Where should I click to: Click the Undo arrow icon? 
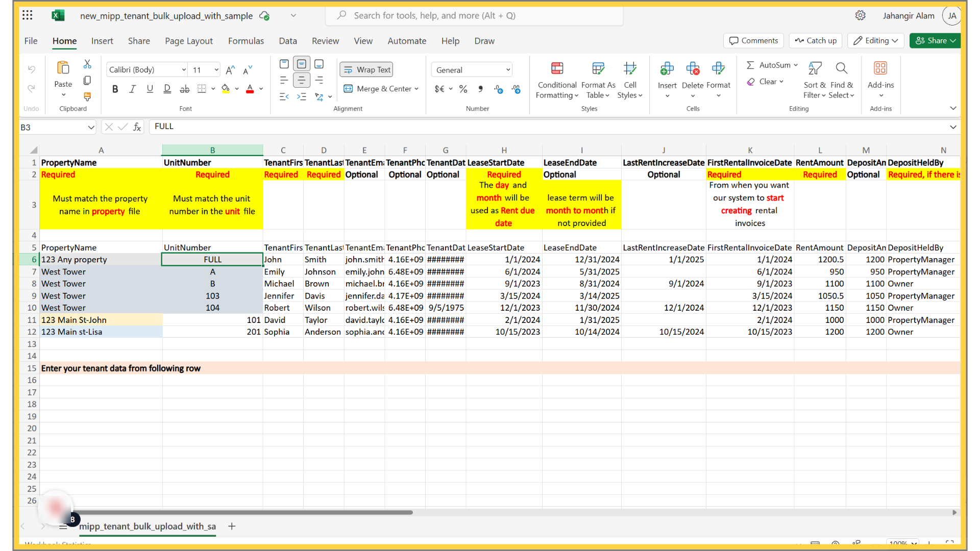32,69
